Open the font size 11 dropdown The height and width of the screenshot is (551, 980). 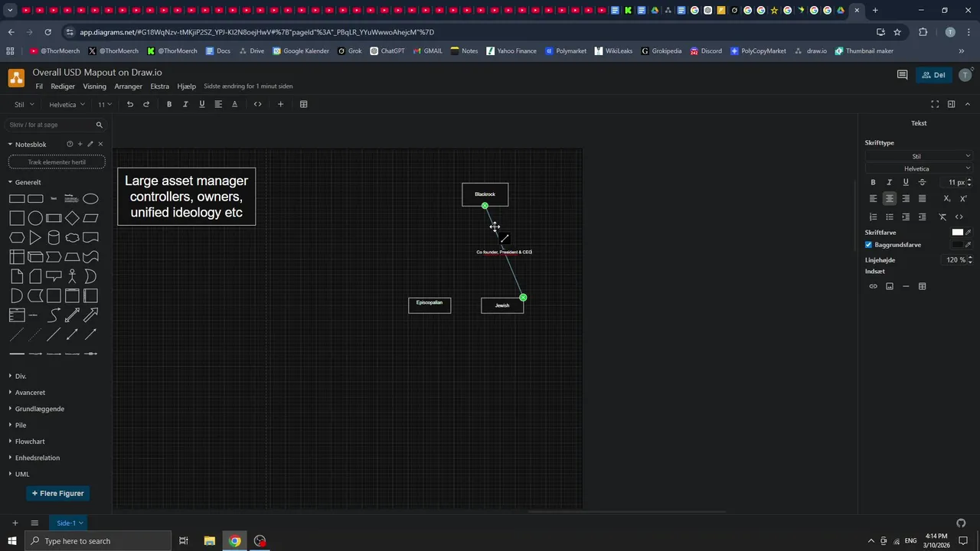coord(104,104)
